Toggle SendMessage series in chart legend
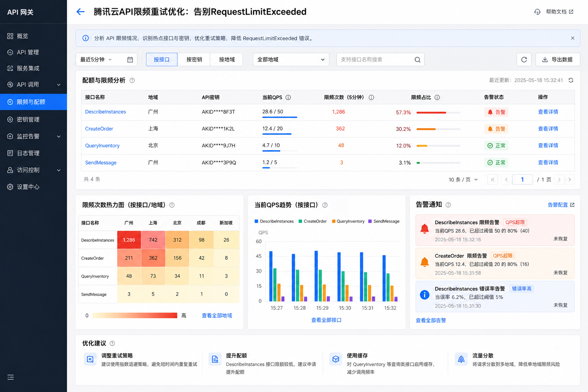 (384, 221)
